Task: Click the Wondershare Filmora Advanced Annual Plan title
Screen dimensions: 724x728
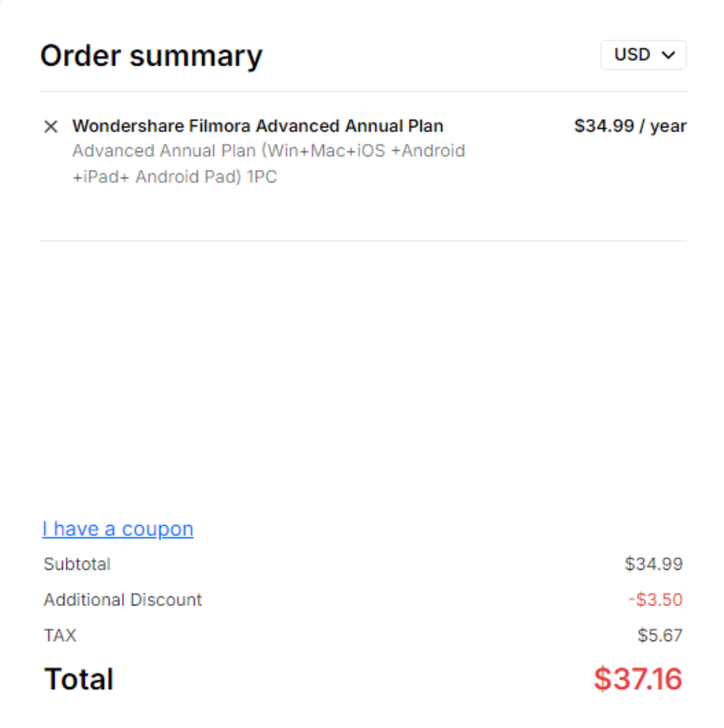Action: pos(258,126)
